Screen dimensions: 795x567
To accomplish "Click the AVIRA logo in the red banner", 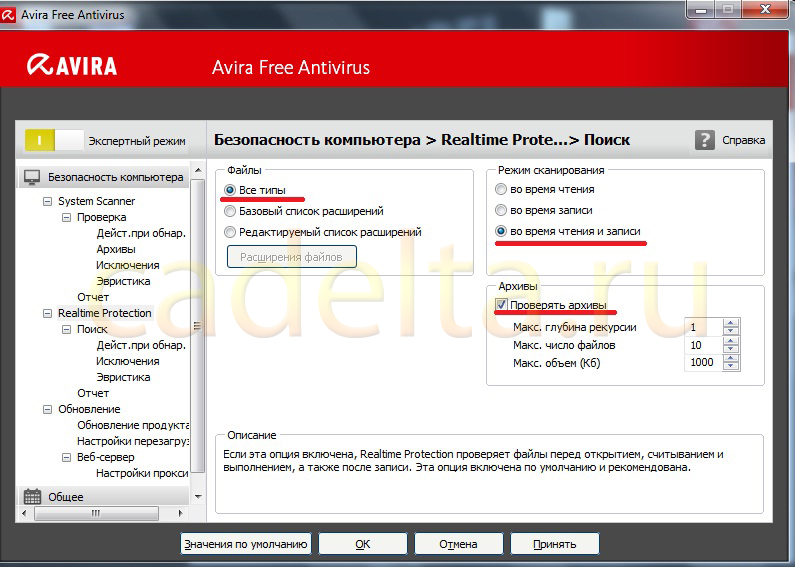I will (72, 65).
